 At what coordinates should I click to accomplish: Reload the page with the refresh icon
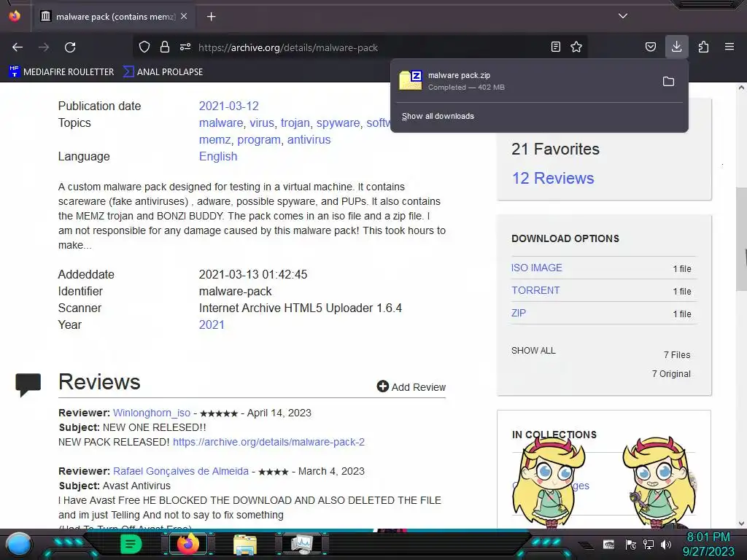(70, 47)
